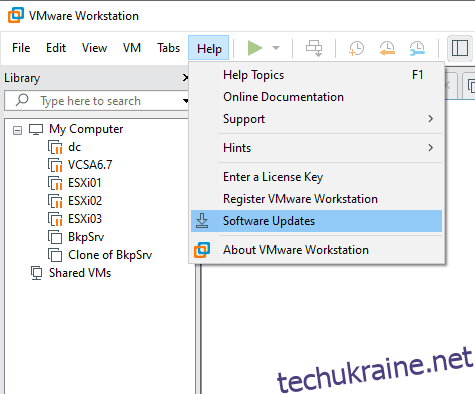This screenshot has width=475, height=394.
Task: Open the File menu
Action: click(x=21, y=48)
